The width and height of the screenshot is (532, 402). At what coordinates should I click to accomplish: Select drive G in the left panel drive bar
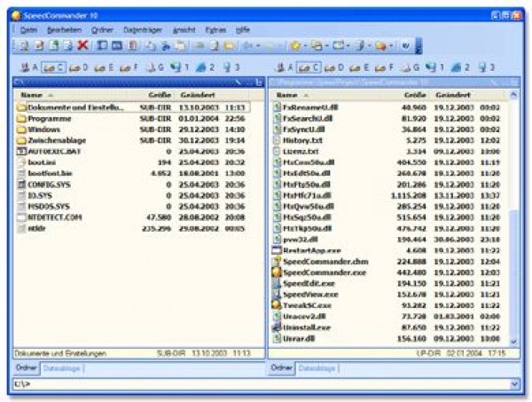(154, 67)
